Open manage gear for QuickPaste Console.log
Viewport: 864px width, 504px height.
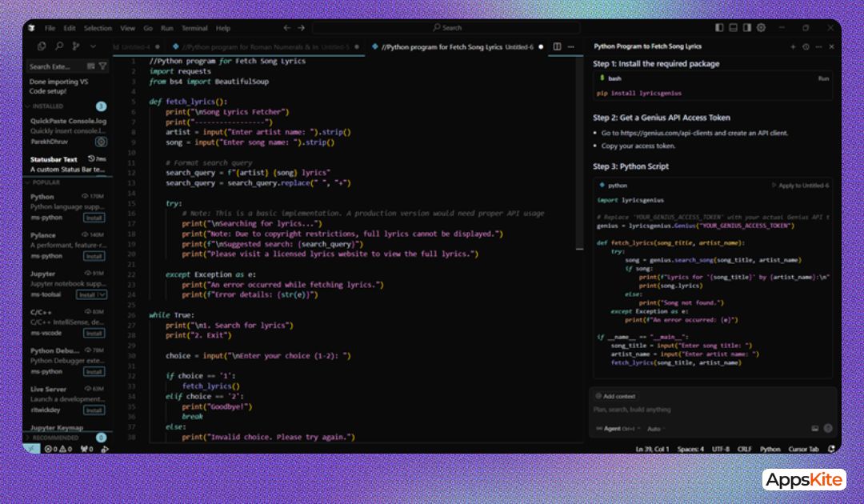101,142
